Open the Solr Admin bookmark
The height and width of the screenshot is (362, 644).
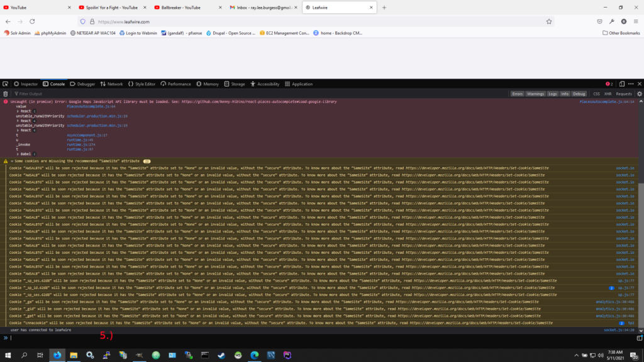pos(17,33)
